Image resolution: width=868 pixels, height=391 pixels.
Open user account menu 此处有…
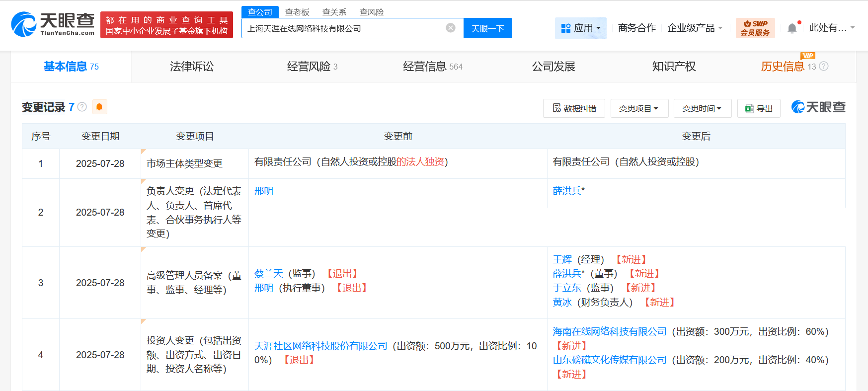832,28
